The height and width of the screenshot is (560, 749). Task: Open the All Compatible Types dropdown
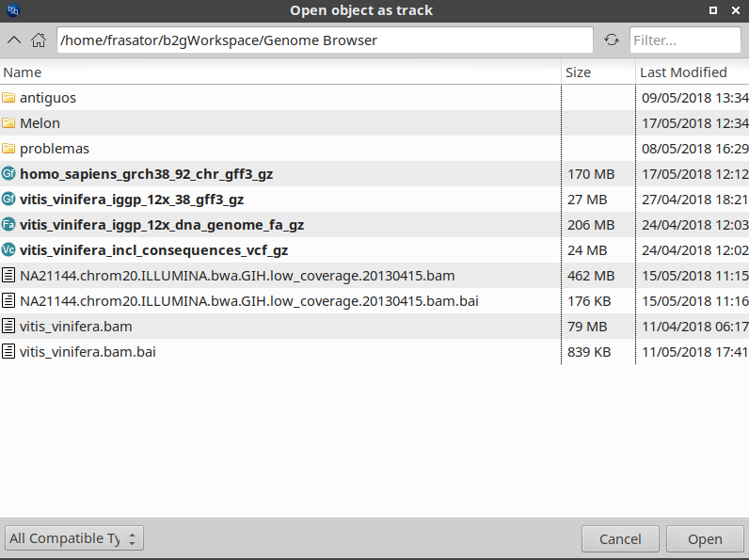point(73,538)
